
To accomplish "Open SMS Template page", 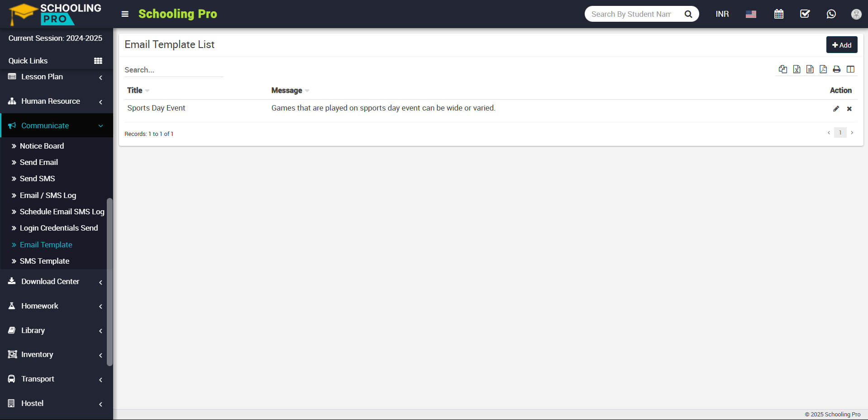I will tap(44, 261).
